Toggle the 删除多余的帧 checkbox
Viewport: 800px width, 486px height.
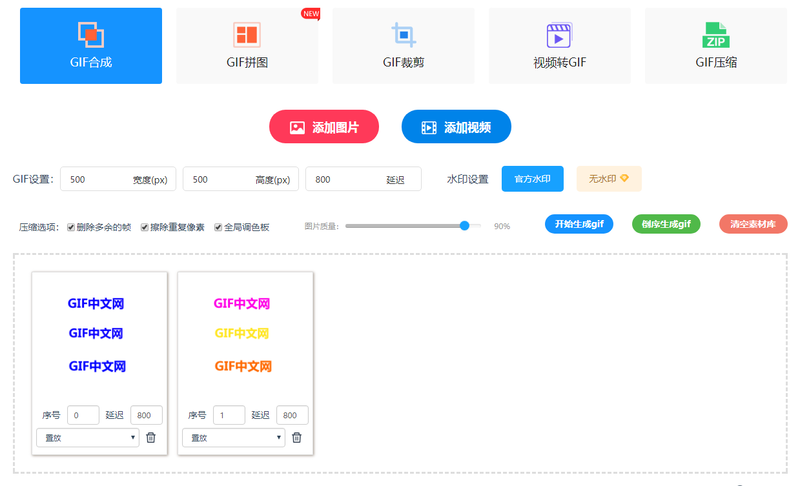click(x=71, y=227)
